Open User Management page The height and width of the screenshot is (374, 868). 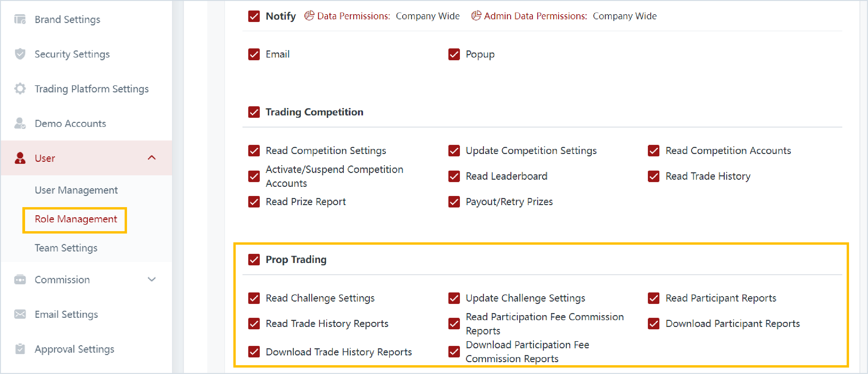click(76, 190)
